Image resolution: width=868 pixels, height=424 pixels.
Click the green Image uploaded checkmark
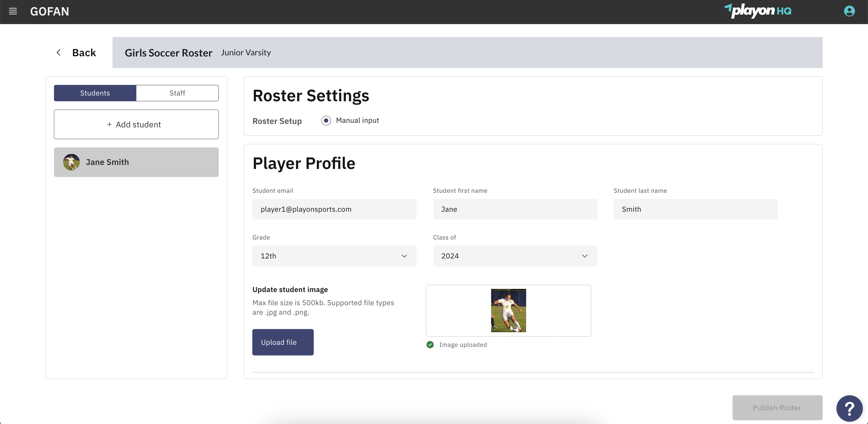(x=430, y=345)
